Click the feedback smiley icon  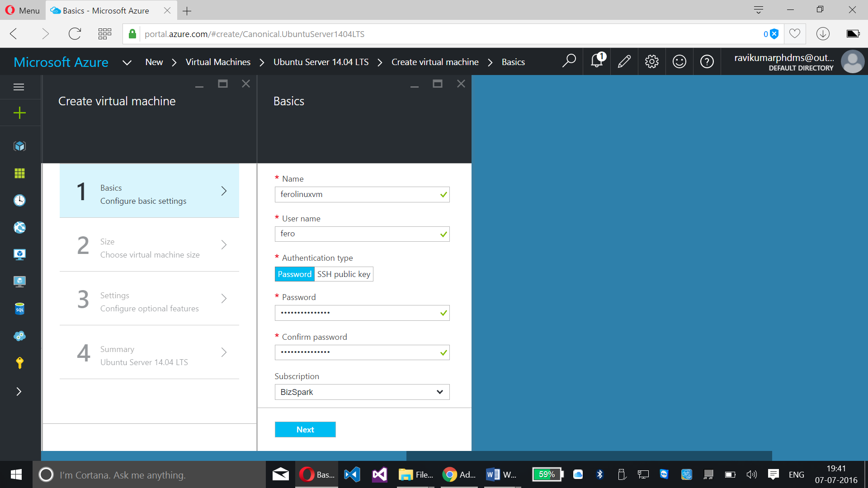tap(679, 61)
